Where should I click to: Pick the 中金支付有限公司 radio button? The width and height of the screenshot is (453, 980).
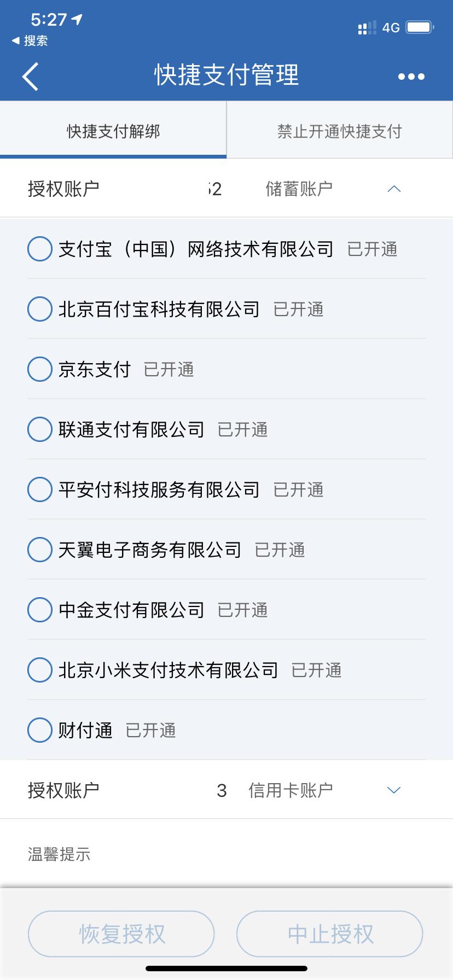[40, 610]
